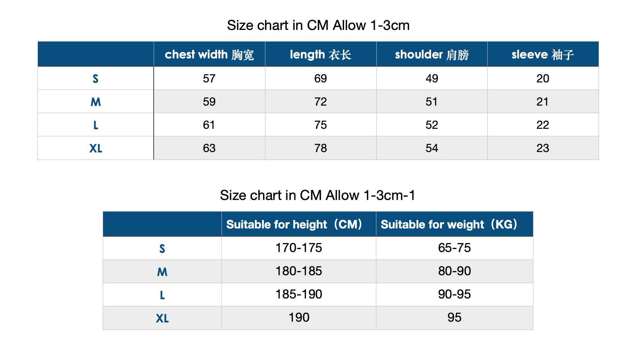
Task: Click the chest width value 57
Action: pos(209,78)
